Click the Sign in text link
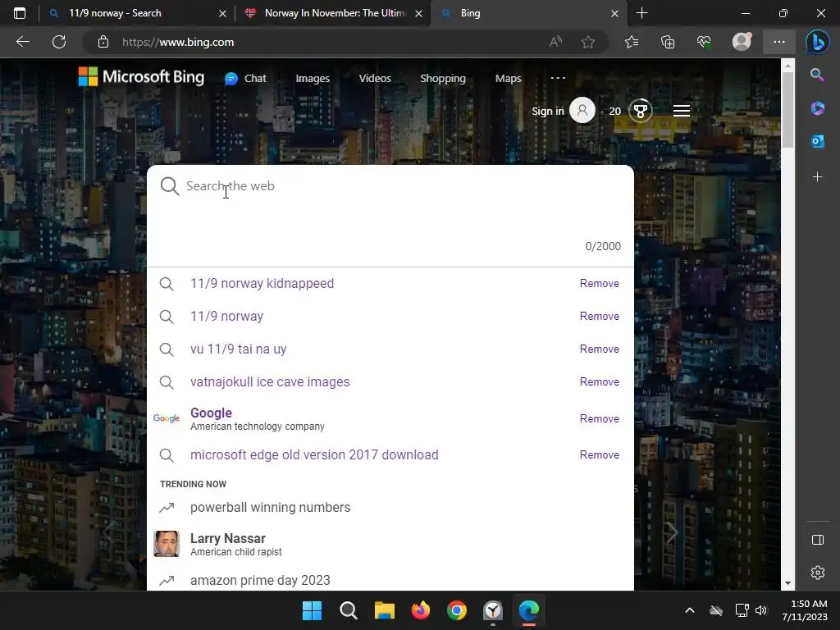This screenshot has width=840, height=630. 547,111
